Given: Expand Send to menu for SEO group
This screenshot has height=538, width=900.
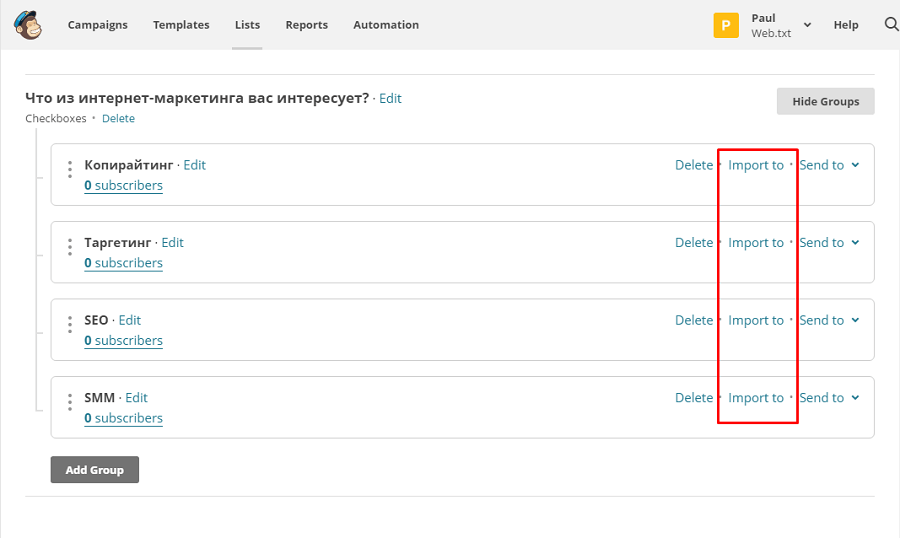Looking at the screenshot, I should point(829,320).
